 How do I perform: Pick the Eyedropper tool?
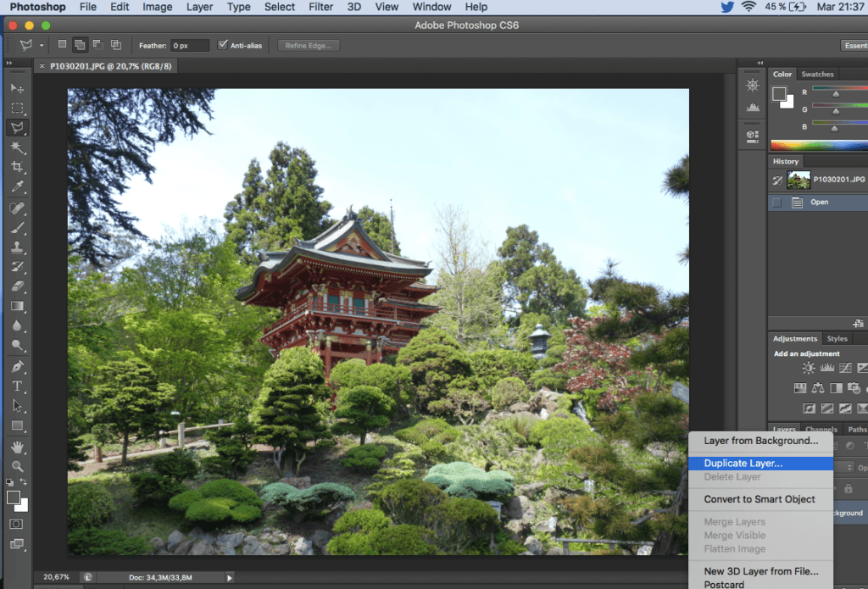17,187
